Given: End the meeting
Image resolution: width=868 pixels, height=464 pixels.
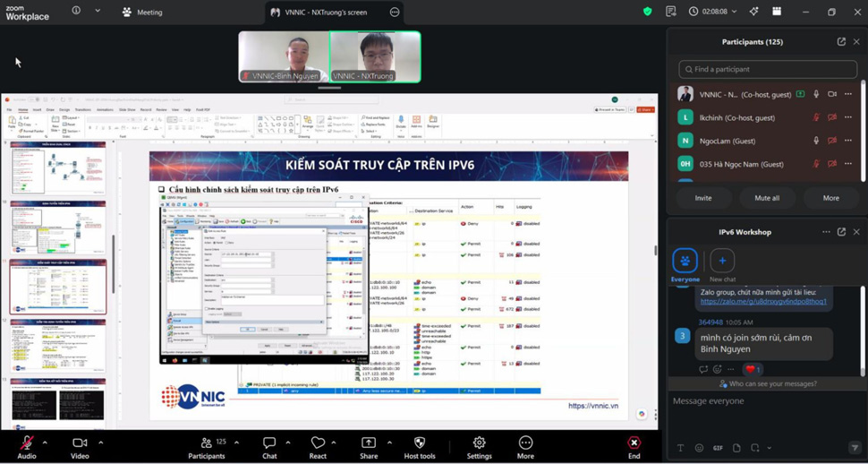Looking at the screenshot, I should click(634, 447).
